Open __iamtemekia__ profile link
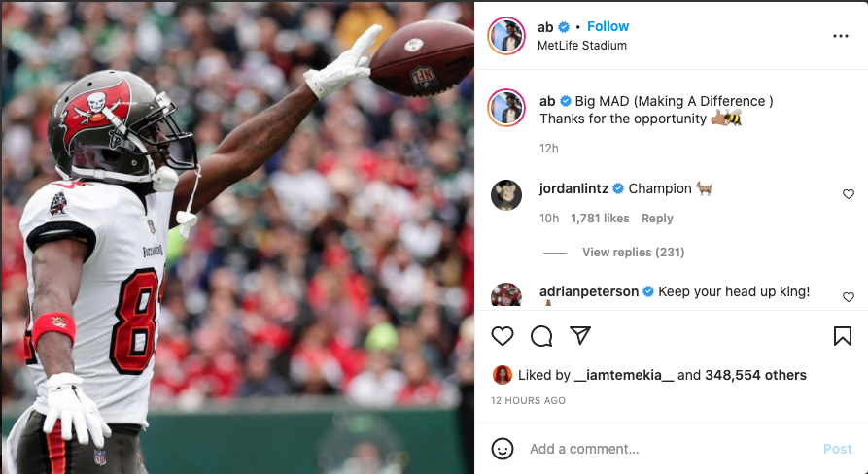868x474 pixels. (x=624, y=375)
